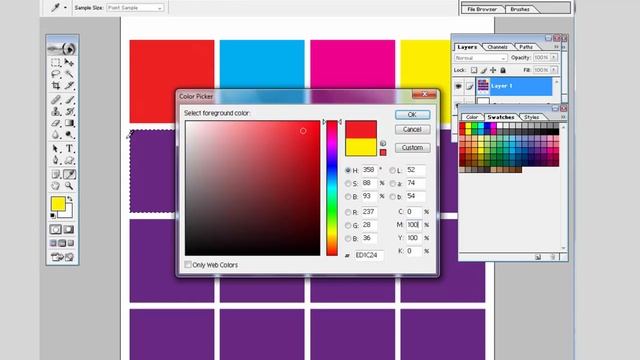
Task: Select the Lab a radio button
Action: (x=392, y=184)
